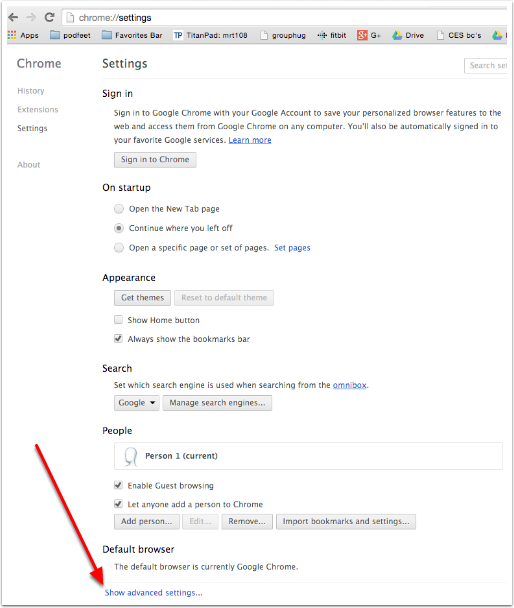
Task: Open the Google+ bookmark
Action: 369,35
